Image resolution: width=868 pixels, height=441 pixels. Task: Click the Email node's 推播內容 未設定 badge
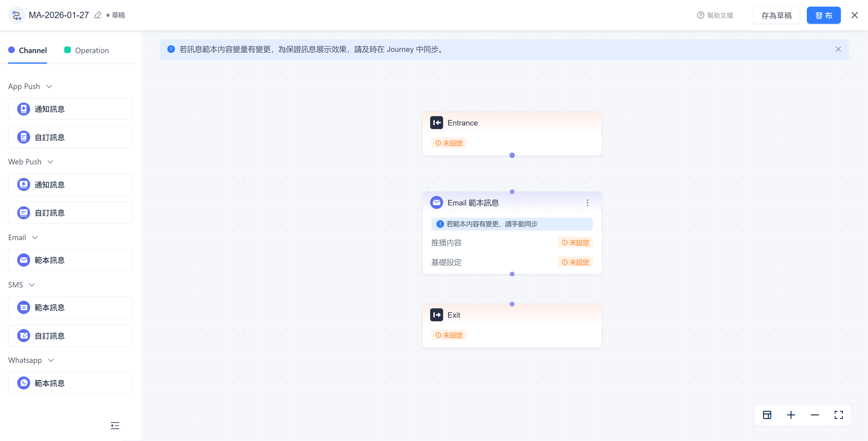[x=575, y=243]
